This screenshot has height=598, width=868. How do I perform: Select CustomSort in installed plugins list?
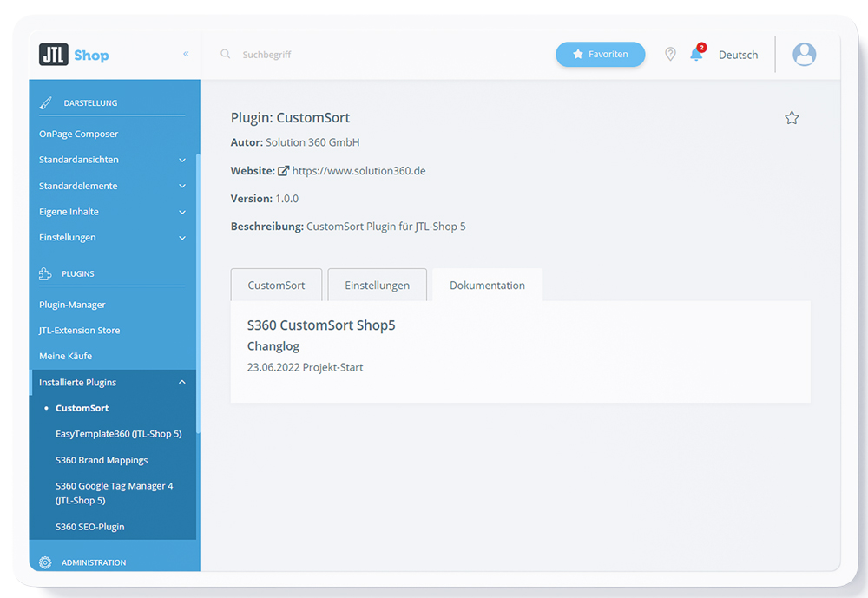[82, 408]
